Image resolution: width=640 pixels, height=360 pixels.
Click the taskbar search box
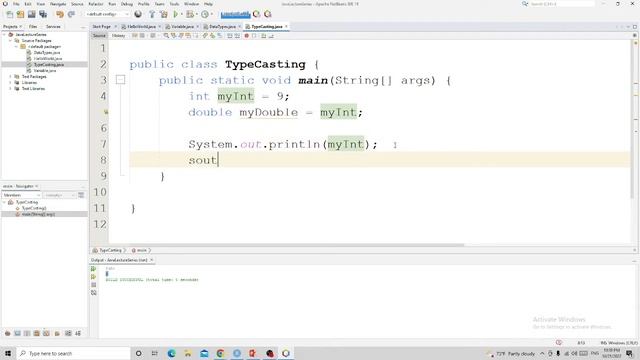pos(74,353)
